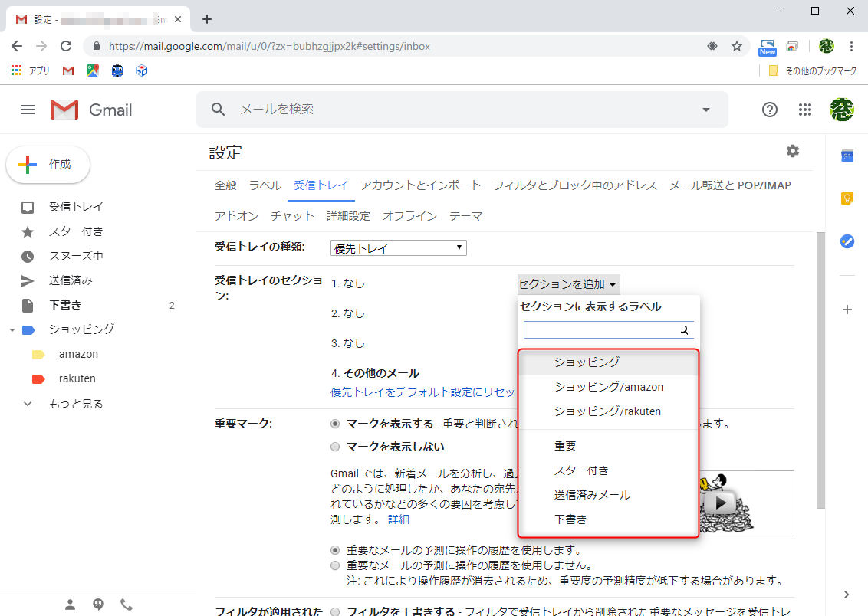Select ショッピング/amazon from the label list
Screen dimensions: 868x616
(607, 387)
